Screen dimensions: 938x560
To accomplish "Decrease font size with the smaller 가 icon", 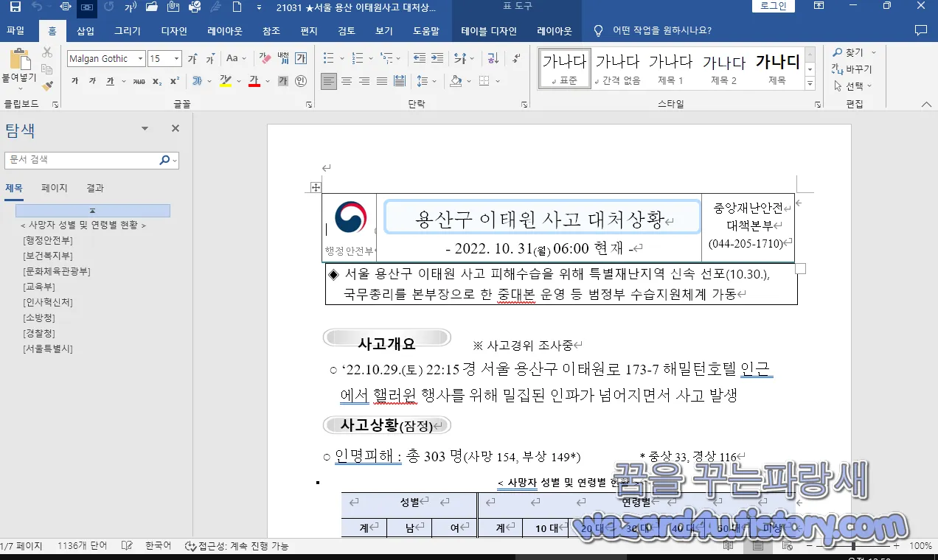I will tap(210, 59).
